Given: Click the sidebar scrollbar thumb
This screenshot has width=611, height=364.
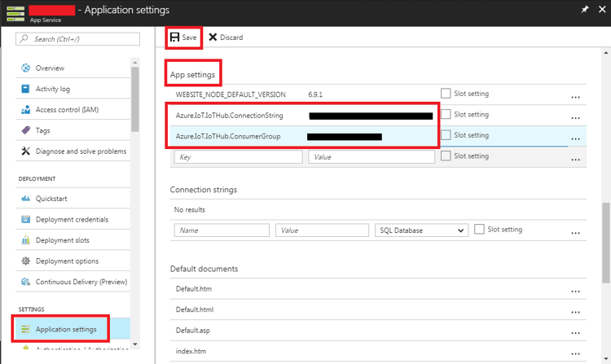Looking at the screenshot, I should (x=134, y=99).
